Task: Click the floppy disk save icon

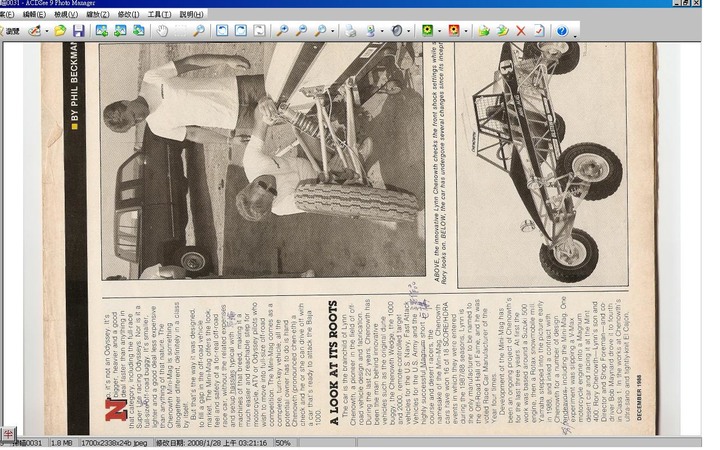Action: point(79,31)
